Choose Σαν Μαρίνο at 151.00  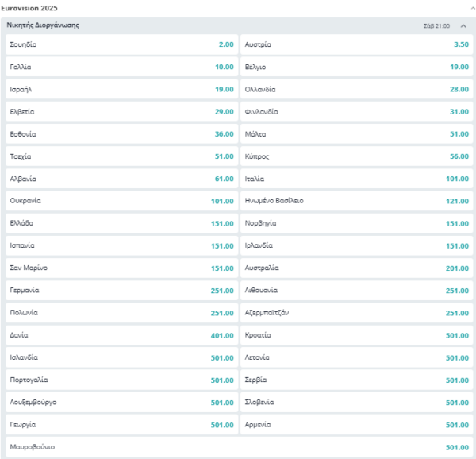[x=121, y=268]
